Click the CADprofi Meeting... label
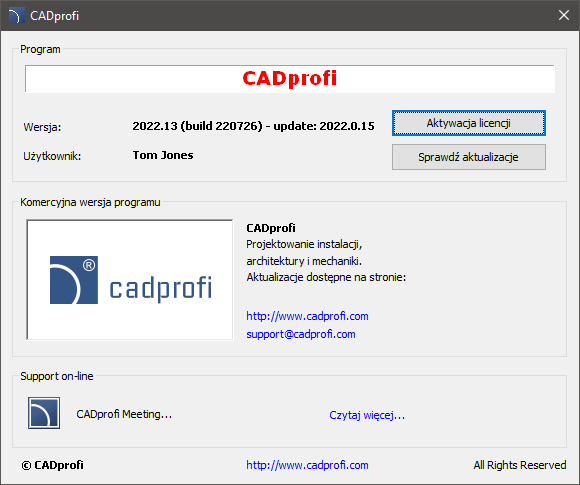The image size is (580, 485). click(x=124, y=414)
